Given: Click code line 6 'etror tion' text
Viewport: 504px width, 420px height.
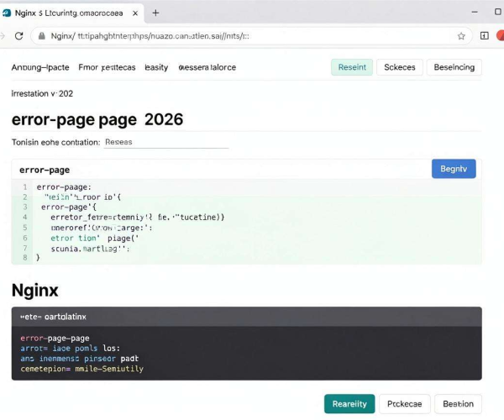Looking at the screenshot, I should (x=75, y=238).
